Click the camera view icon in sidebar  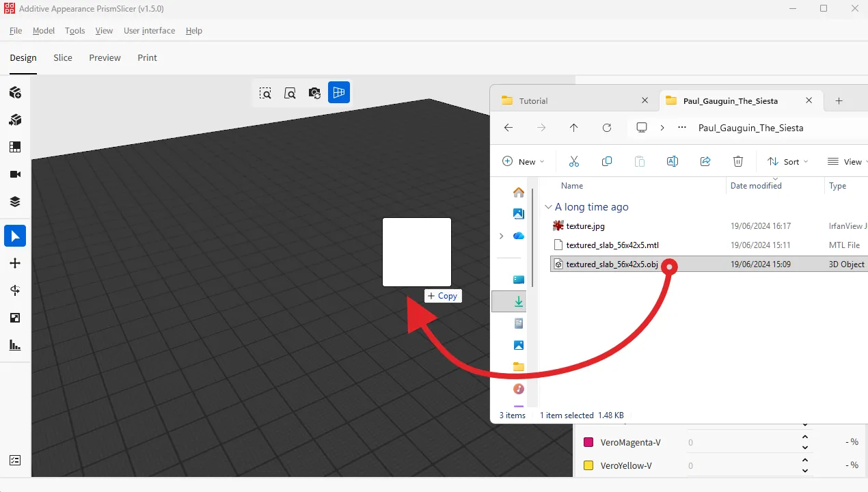pos(15,174)
